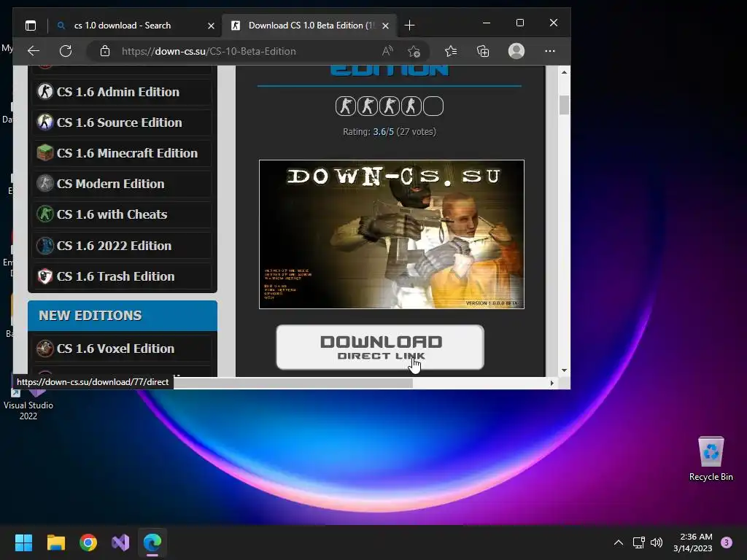Add this page to favorites star
Viewport: 747px width, 560px height.
coord(414,51)
